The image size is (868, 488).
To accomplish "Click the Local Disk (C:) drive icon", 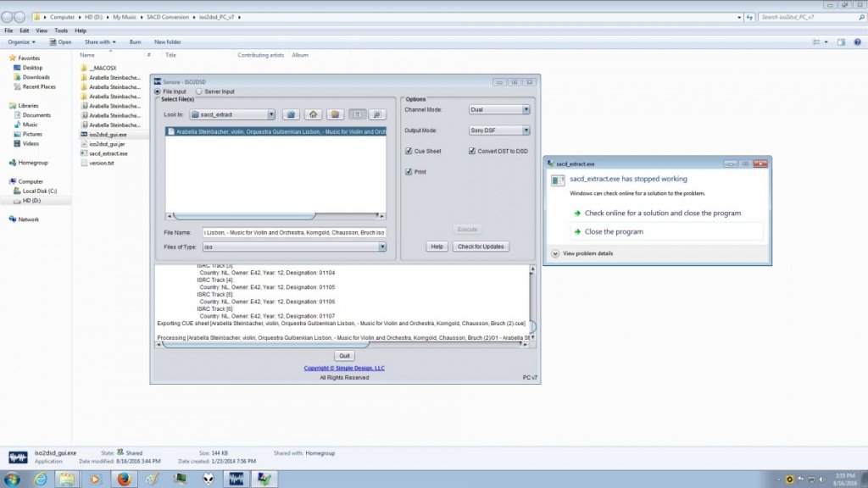I will click(17, 191).
